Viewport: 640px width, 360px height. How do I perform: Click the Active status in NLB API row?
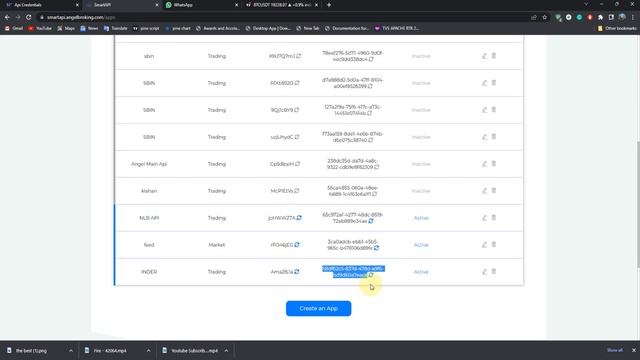421,218
